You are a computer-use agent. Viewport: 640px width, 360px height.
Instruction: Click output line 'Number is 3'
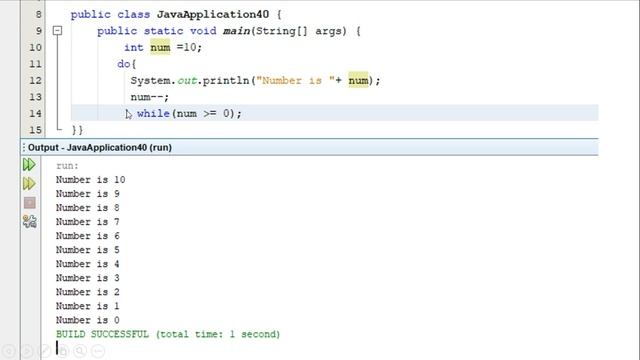coord(88,278)
